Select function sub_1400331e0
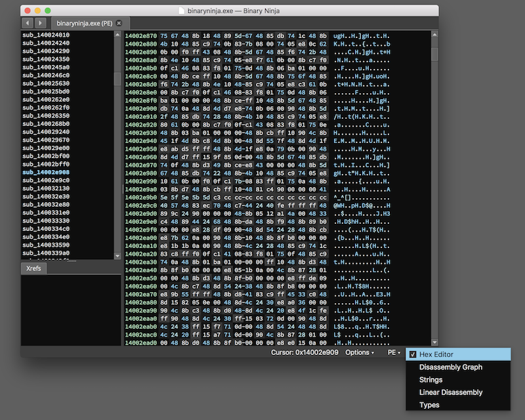The height and width of the screenshot is (420, 525). coord(46,213)
